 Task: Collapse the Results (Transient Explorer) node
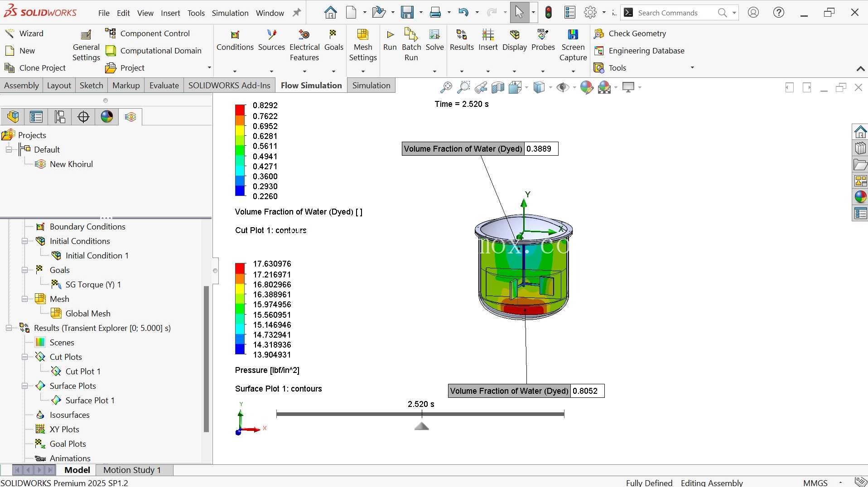(9, 328)
